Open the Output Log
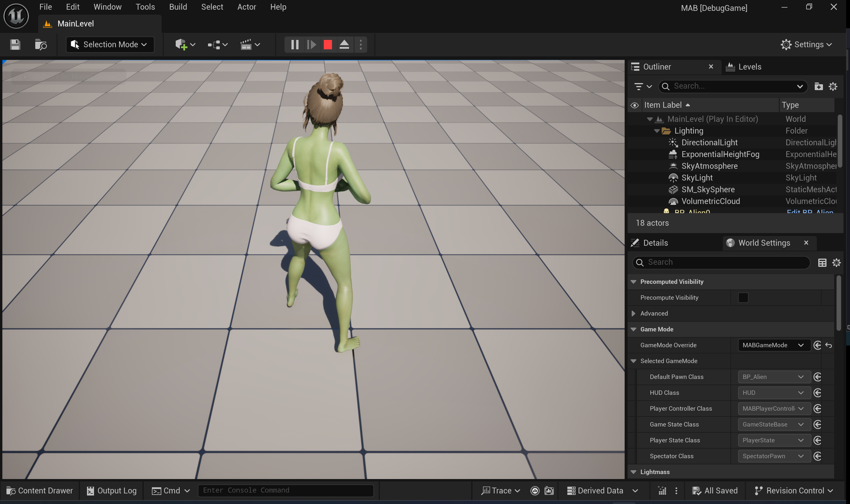850x504 pixels. click(111, 491)
